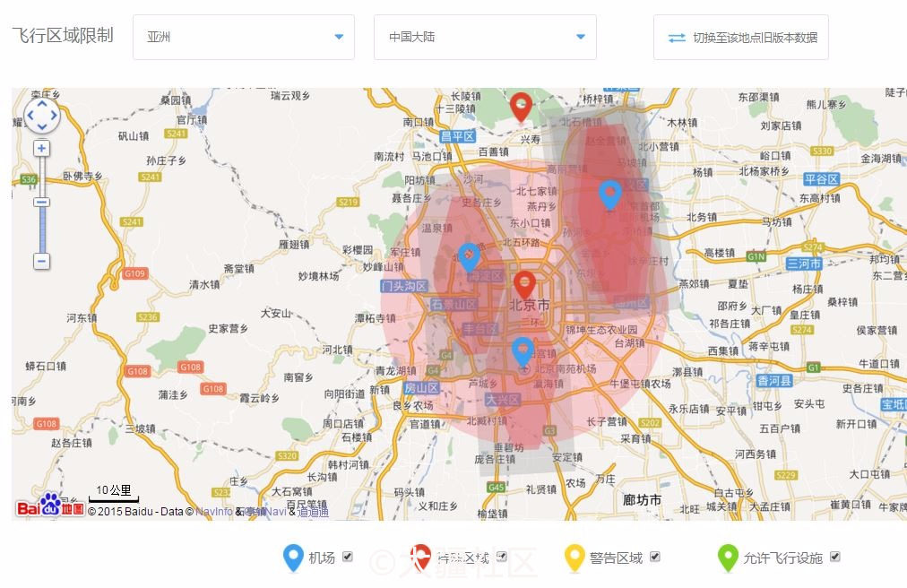Click the 门头沟区 district label

[404, 286]
